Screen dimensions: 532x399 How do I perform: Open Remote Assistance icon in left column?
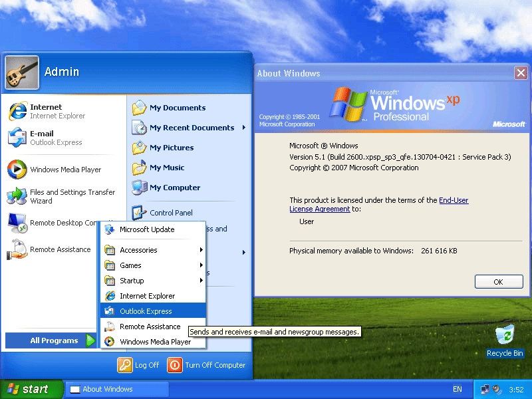coord(17,249)
